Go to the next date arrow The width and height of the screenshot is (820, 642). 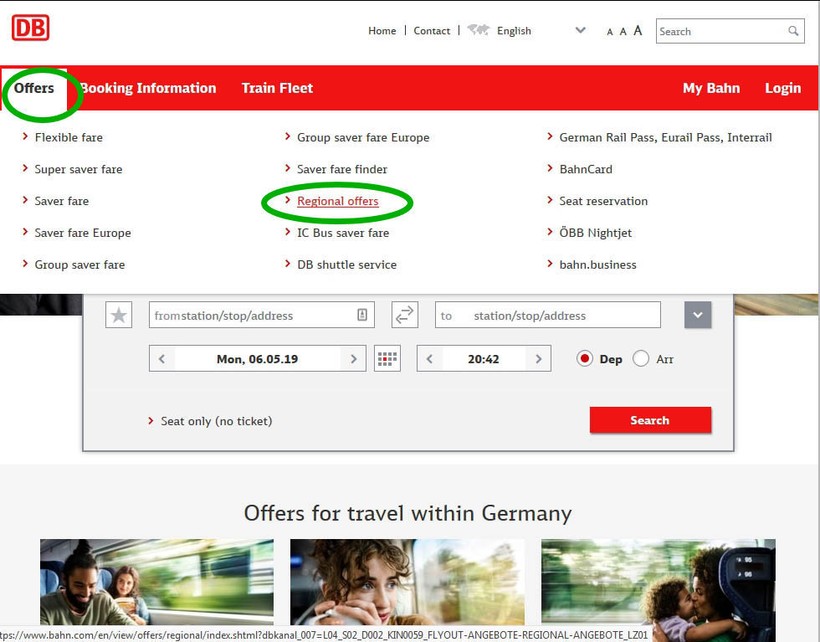(x=352, y=359)
